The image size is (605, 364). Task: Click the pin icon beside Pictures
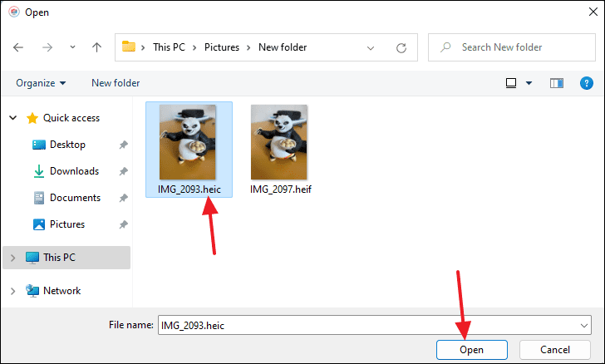pos(123,224)
